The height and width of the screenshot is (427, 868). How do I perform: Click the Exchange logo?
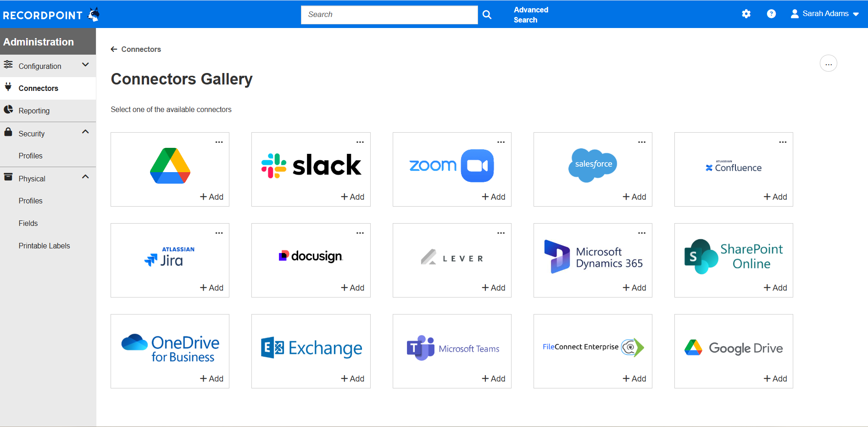coord(311,348)
